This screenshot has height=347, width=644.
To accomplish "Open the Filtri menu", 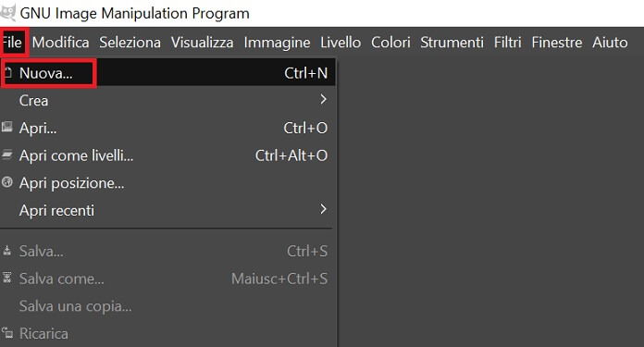I will click(x=508, y=43).
